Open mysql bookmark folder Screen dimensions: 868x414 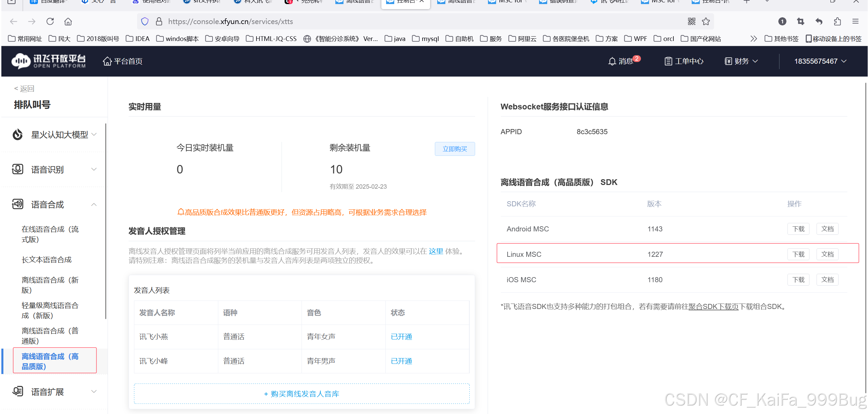click(426, 39)
